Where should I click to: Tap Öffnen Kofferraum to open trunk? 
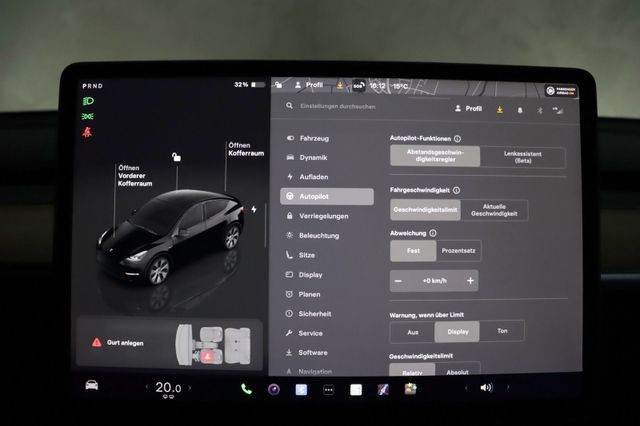(x=244, y=150)
